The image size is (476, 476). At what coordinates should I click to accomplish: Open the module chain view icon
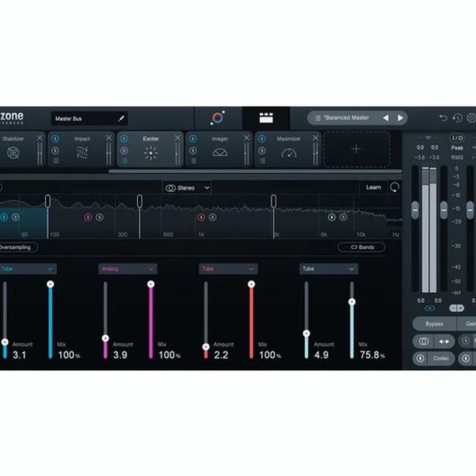click(x=266, y=118)
